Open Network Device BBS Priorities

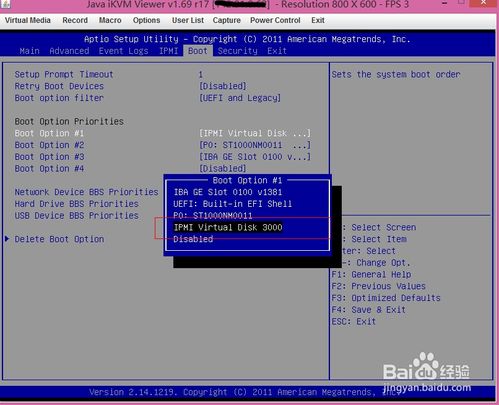(x=86, y=192)
